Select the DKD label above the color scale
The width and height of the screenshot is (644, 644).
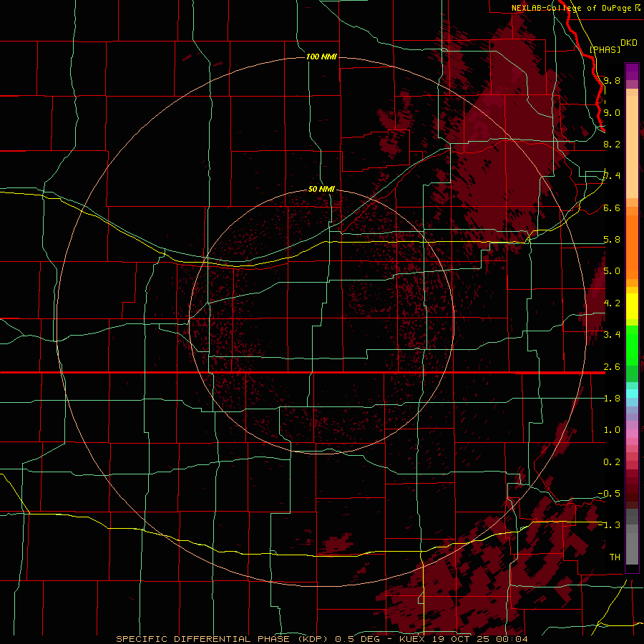coord(629,43)
